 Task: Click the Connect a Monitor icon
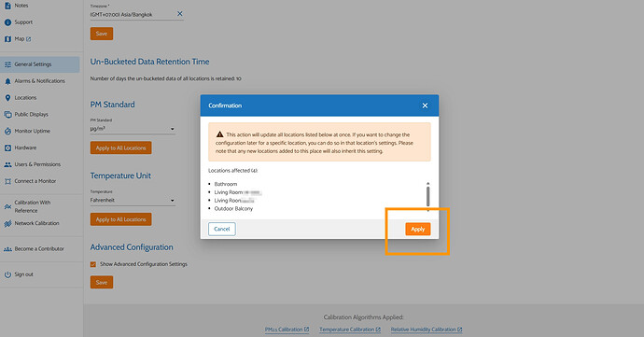[7, 181]
